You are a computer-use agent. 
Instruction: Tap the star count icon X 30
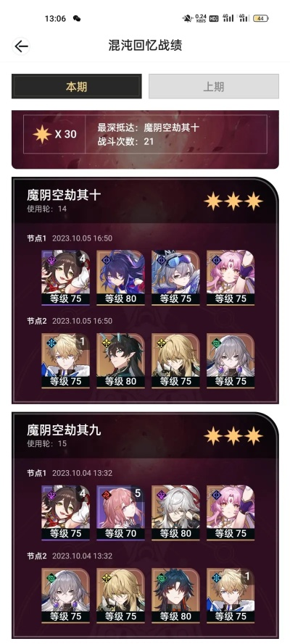coord(54,134)
